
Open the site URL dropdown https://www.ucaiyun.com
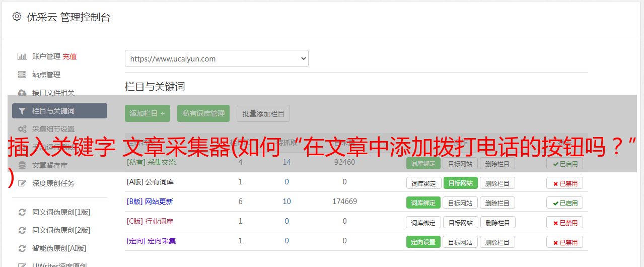point(217,58)
